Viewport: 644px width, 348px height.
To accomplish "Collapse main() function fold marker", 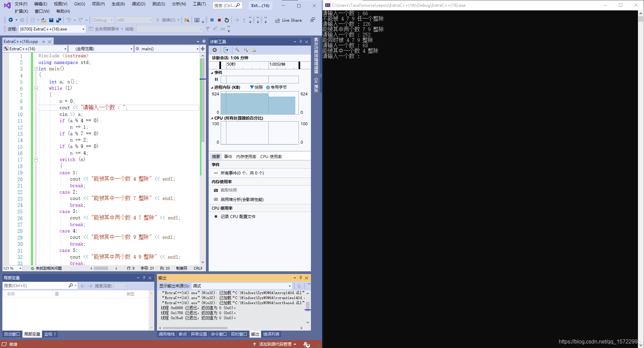I will point(36,69).
